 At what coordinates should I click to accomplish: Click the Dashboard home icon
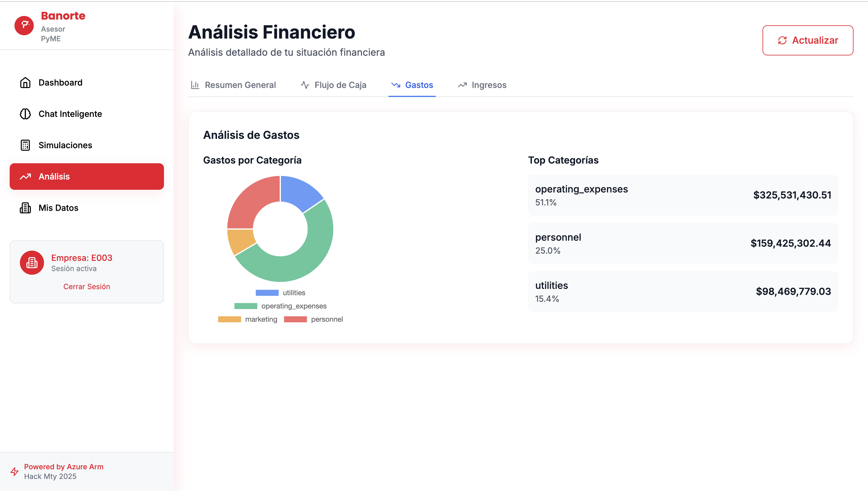25,83
